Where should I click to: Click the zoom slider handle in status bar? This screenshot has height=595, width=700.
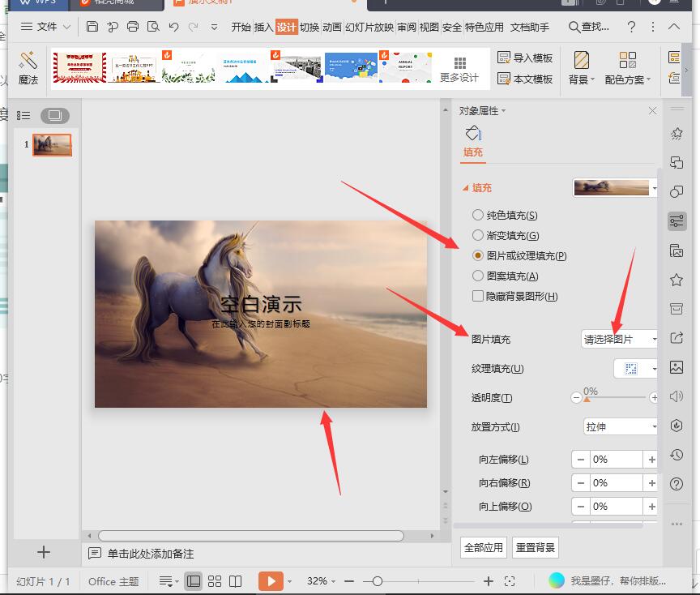click(x=378, y=581)
